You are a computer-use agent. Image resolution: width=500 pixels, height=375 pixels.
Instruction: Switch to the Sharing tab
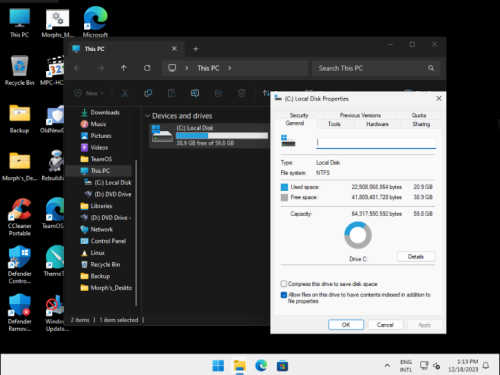[x=421, y=124]
